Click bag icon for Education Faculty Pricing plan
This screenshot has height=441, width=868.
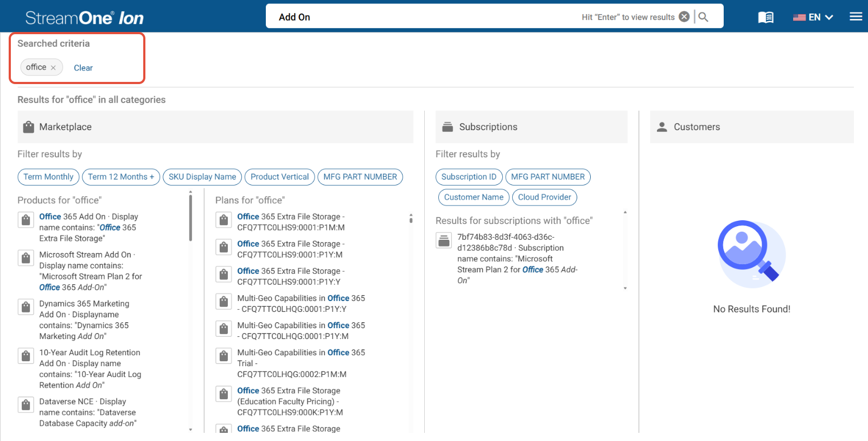click(x=224, y=394)
